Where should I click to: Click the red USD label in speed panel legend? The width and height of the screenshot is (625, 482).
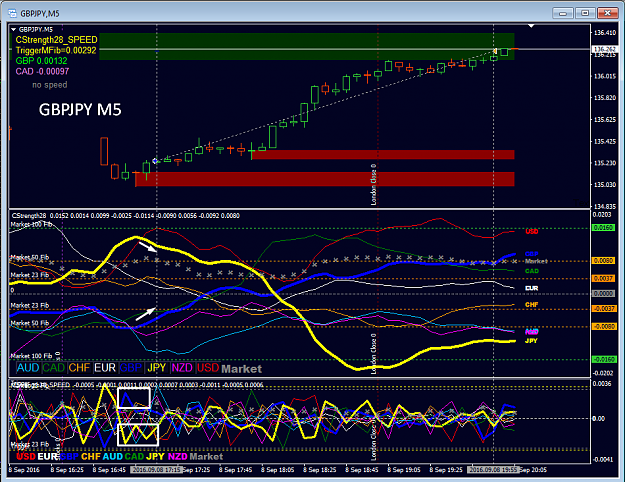(26, 456)
